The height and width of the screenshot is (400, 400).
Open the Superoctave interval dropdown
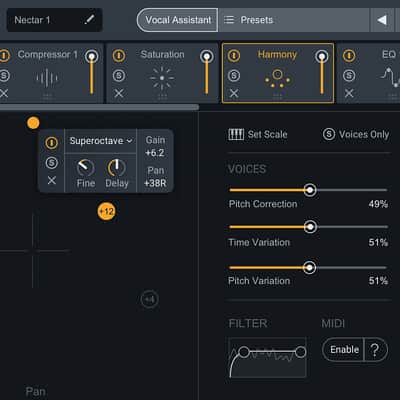101,141
